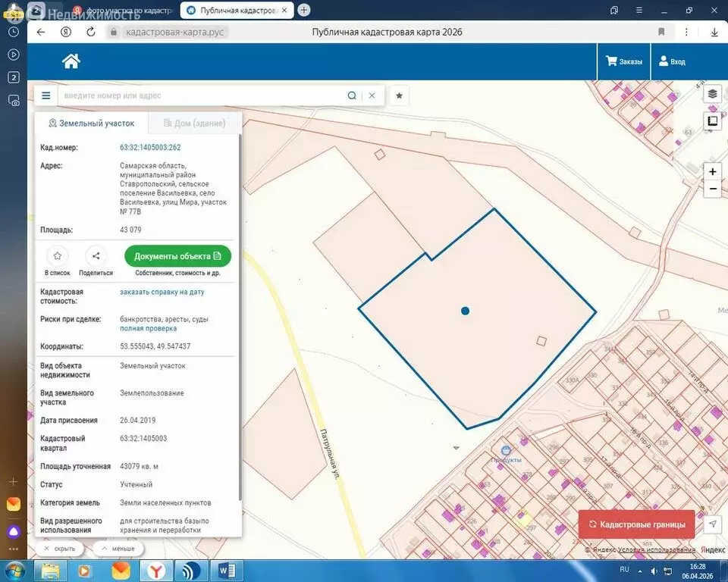Image resolution: width=728 pixels, height=582 pixels.
Task: Open the map layers icon
Action: click(712, 94)
